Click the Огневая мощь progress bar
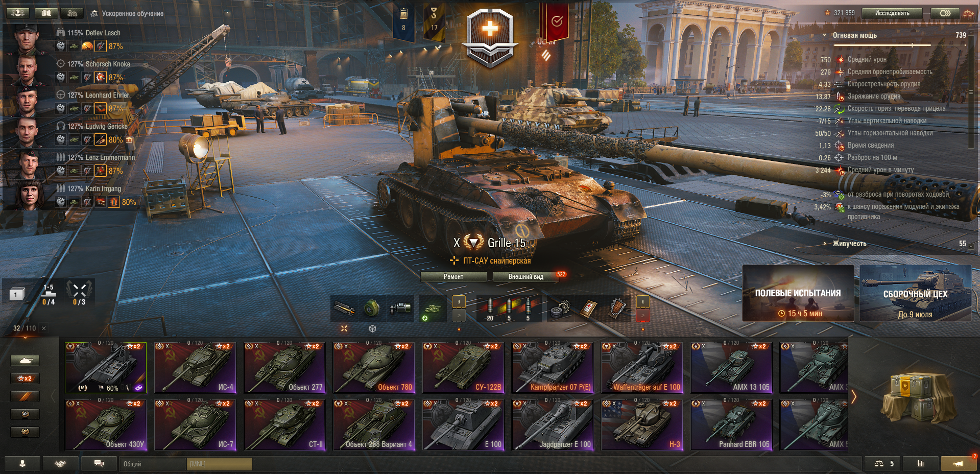980x474 pixels. 899,45
